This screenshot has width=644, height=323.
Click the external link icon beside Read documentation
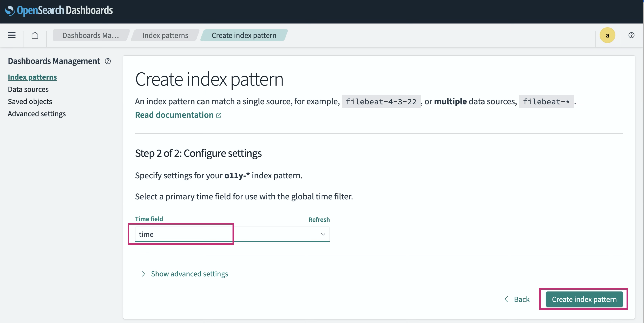pos(219,115)
